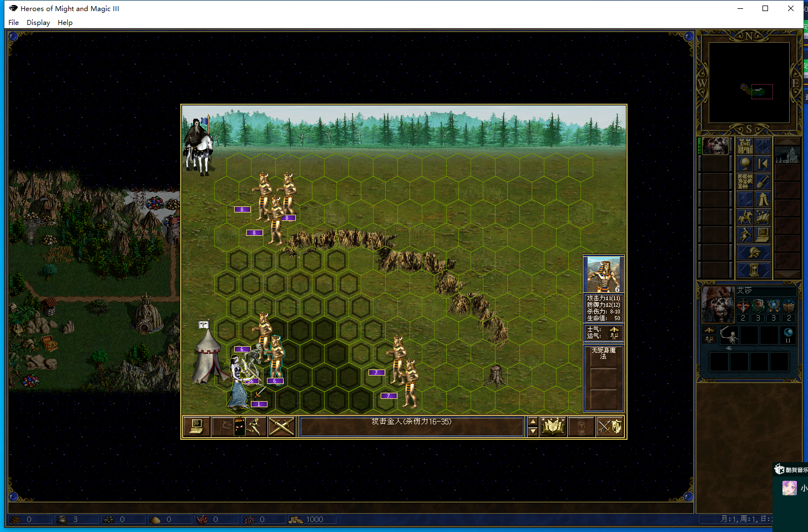Select the town thumbnail in town list

coord(787,155)
